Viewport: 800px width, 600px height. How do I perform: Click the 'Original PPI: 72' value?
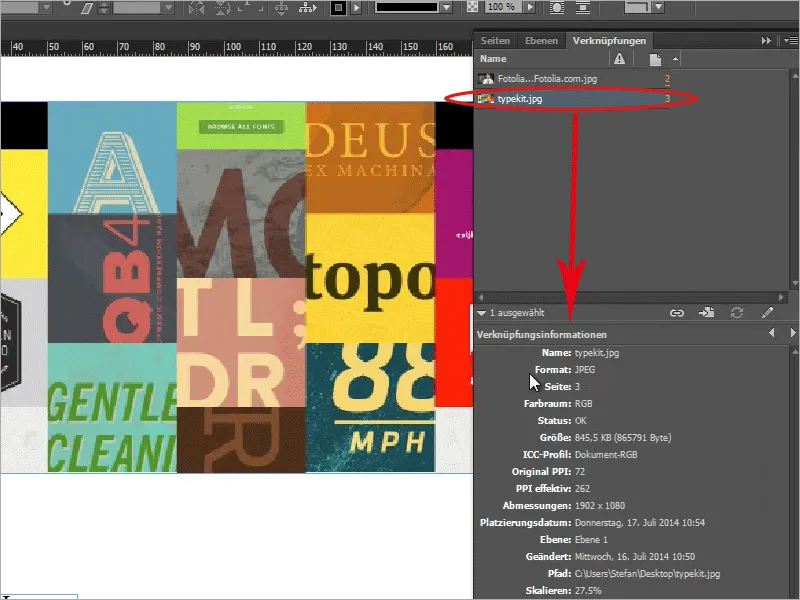[x=580, y=471]
